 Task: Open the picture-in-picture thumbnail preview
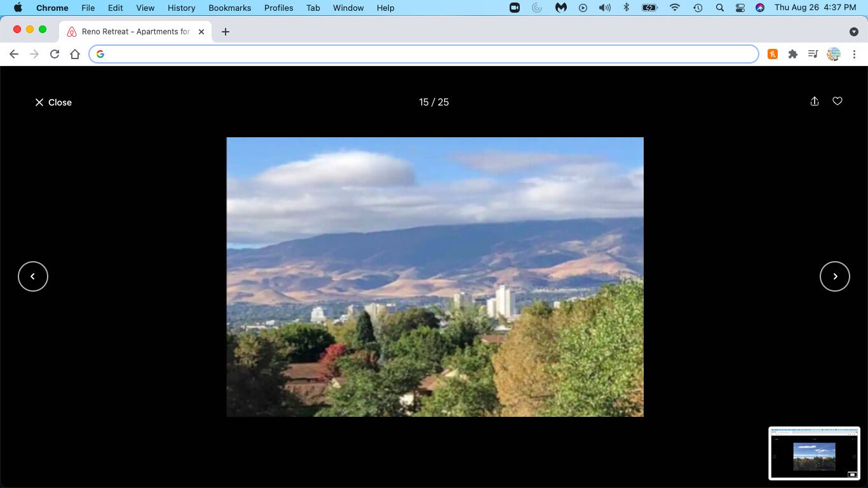[x=814, y=453]
